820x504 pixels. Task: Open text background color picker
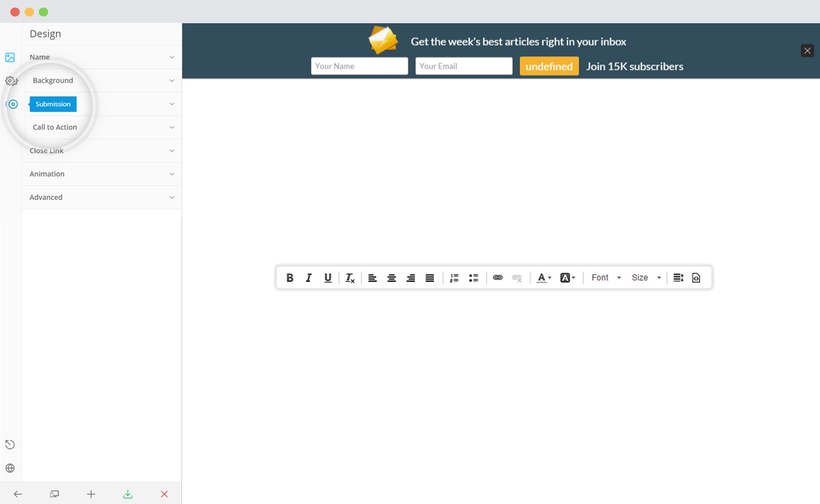[x=567, y=278]
